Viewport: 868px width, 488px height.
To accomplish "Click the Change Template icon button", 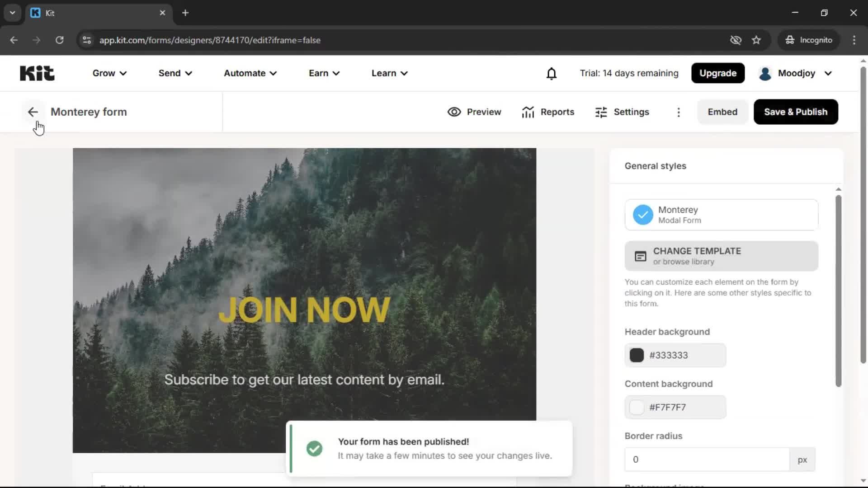I will click(x=640, y=256).
